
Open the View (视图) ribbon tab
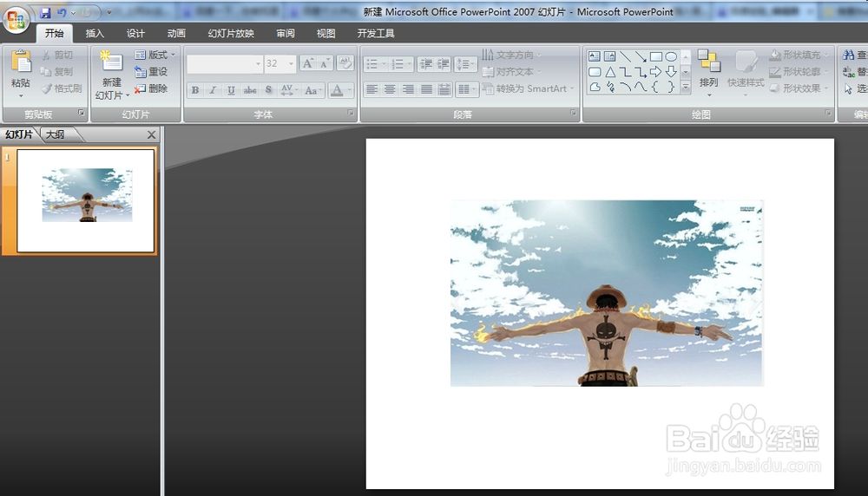[326, 34]
